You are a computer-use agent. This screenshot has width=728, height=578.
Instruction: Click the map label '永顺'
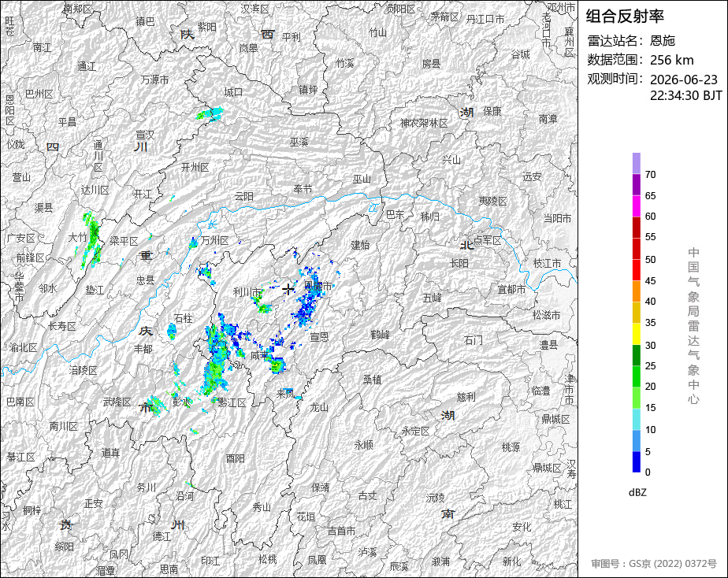click(364, 445)
